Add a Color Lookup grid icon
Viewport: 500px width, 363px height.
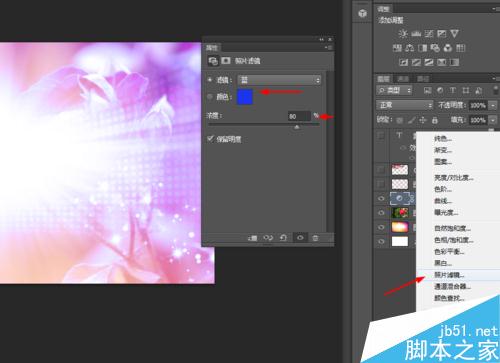click(460, 48)
